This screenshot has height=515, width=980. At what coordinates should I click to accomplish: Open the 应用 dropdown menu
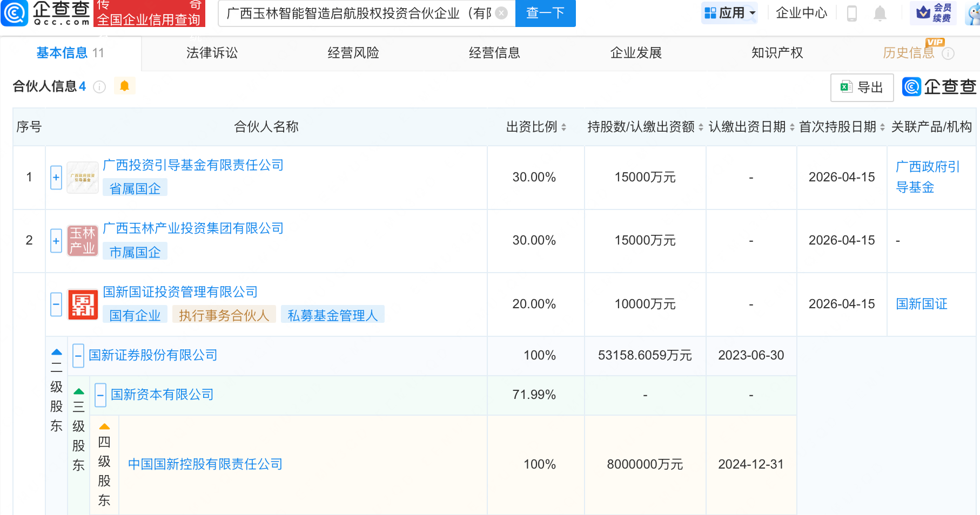point(730,13)
